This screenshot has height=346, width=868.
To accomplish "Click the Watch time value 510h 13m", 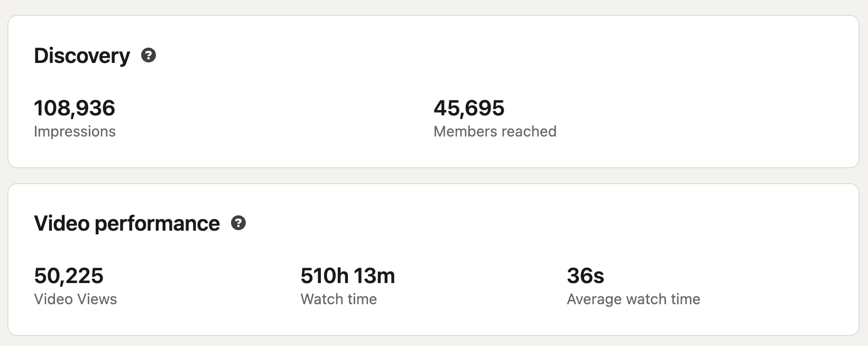I will 347,276.
